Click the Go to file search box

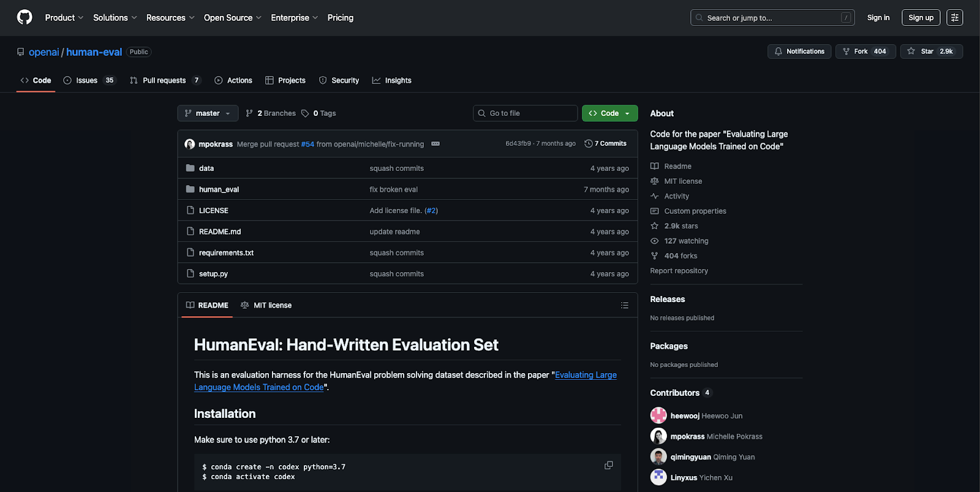coord(525,113)
